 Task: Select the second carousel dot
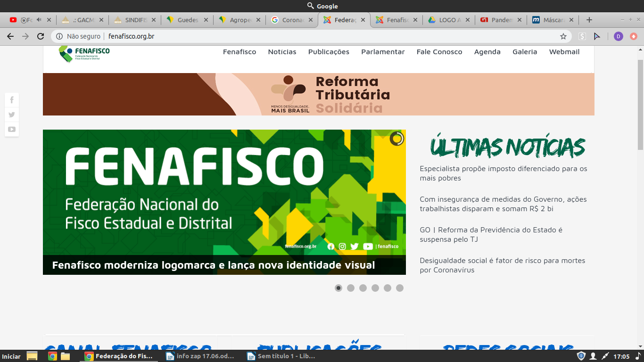pyautogui.click(x=351, y=288)
